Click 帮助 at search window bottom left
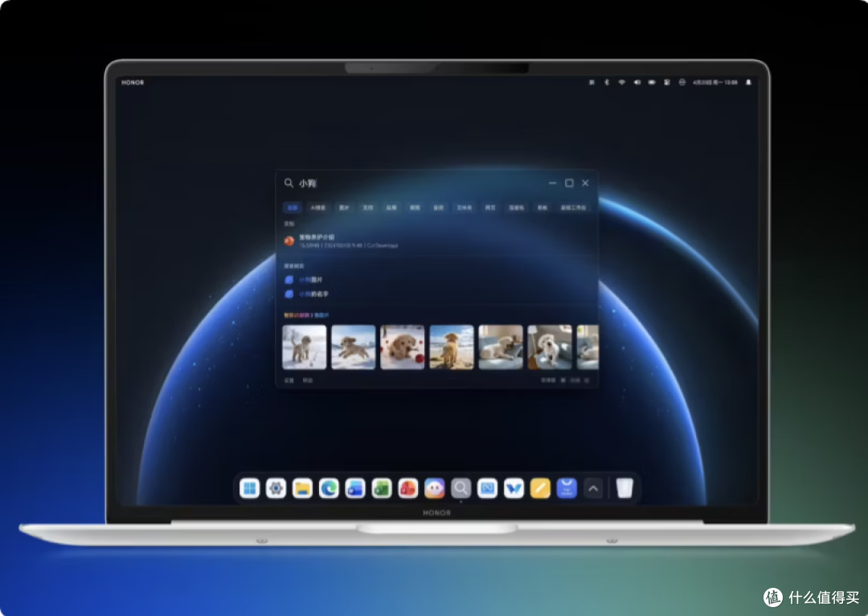The image size is (868, 616). (x=308, y=380)
